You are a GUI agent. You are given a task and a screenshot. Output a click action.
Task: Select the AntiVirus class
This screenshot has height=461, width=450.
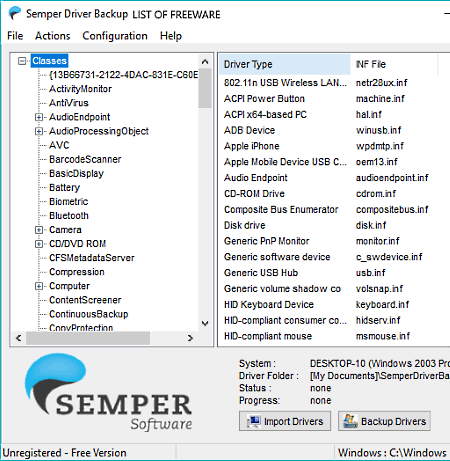coord(69,103)
